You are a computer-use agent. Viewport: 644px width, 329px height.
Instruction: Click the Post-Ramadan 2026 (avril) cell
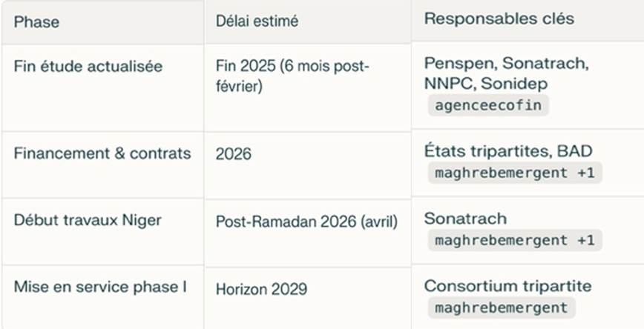[307, 222]
